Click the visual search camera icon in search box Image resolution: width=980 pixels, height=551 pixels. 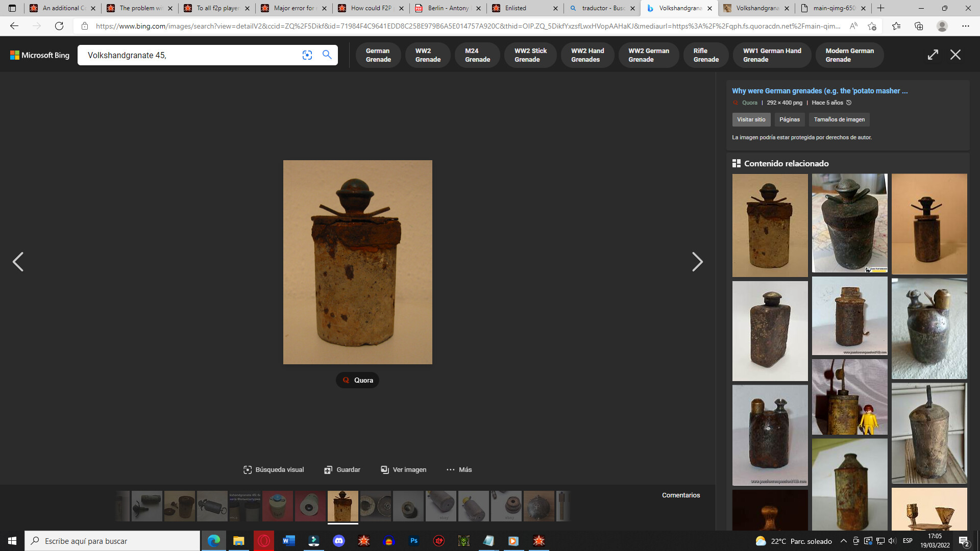click(307, 55)
